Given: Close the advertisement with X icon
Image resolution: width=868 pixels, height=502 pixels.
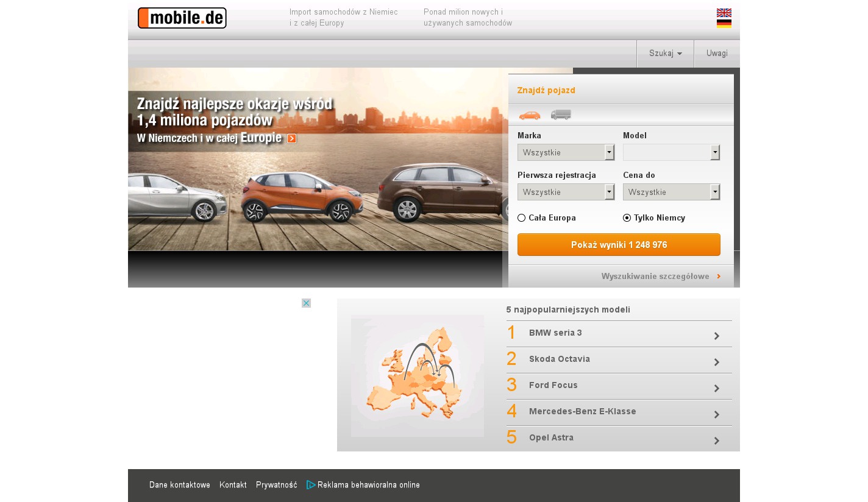Looking at the screenshot, I should (x=306, y=303).
